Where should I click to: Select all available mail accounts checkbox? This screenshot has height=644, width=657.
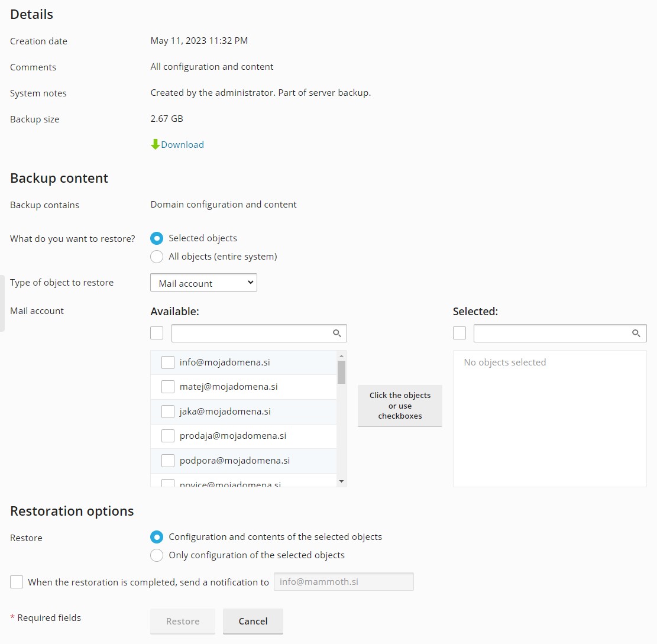click(x=157, y=333)
